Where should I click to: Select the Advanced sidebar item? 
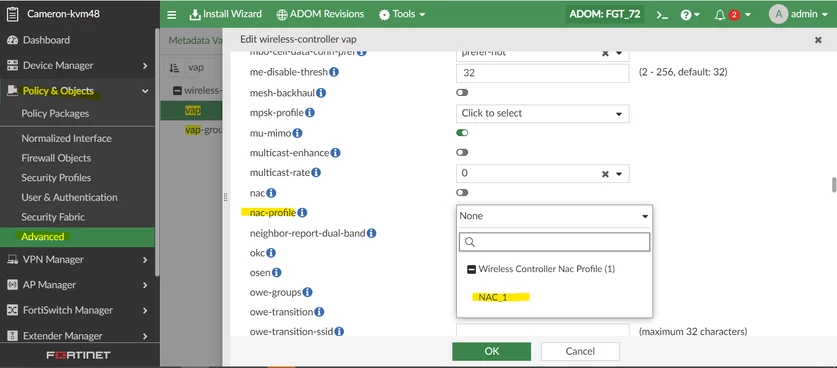pyautogui.click(x=77, y=237)
